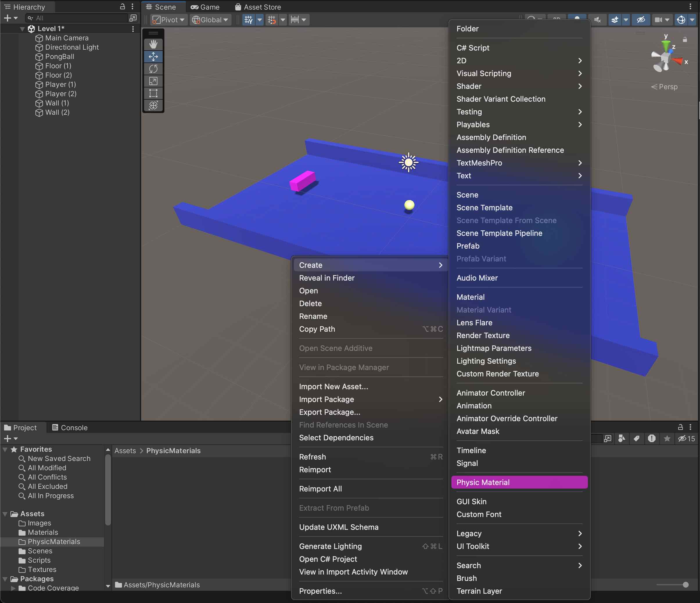The width and height of the screenshot is (700, 603).
Task: Click Assets in the breadcrumb path
Action: pyautogui.click(x=125, y=451)
